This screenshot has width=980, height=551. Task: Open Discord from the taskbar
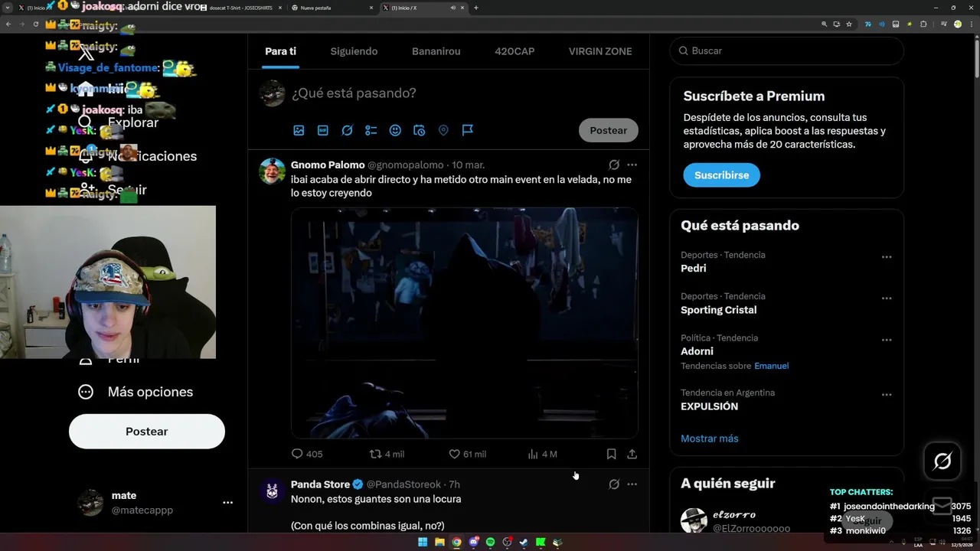[x=473, y=543]
